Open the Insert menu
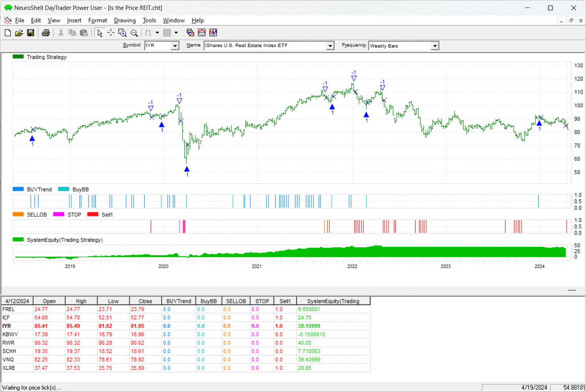Viewport: 586px width, 392px height. [74, 21]
